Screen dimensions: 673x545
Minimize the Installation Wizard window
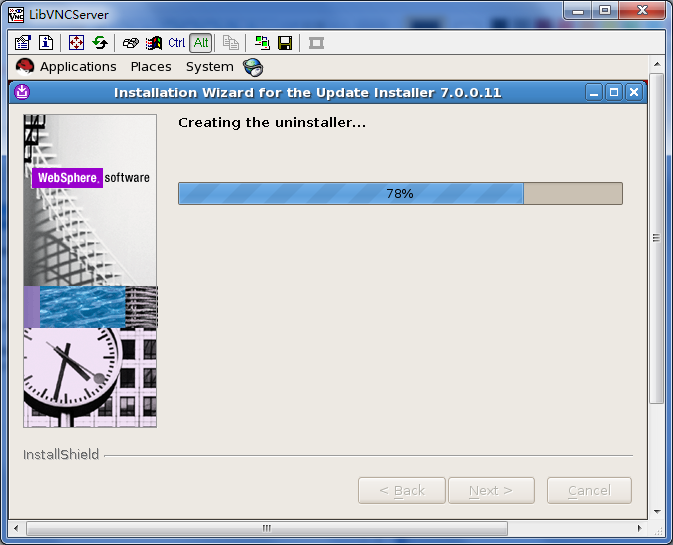[594, 92]
